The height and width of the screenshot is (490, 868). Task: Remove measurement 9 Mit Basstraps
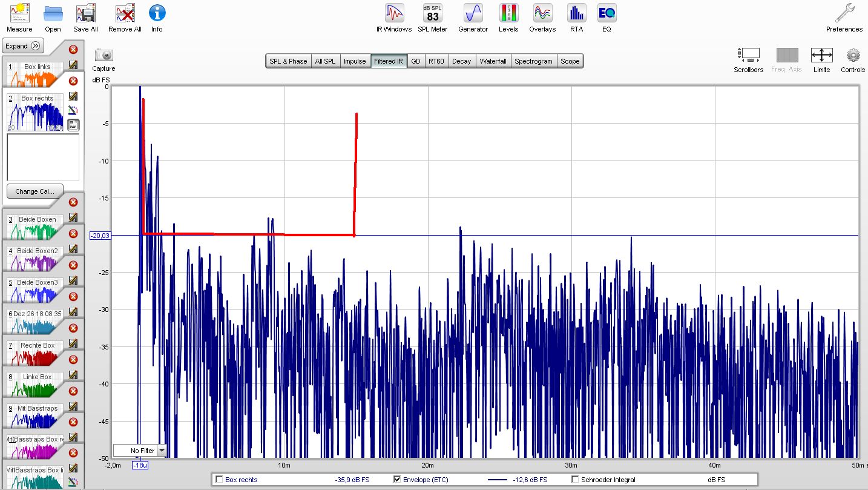[x=73, y=391]
